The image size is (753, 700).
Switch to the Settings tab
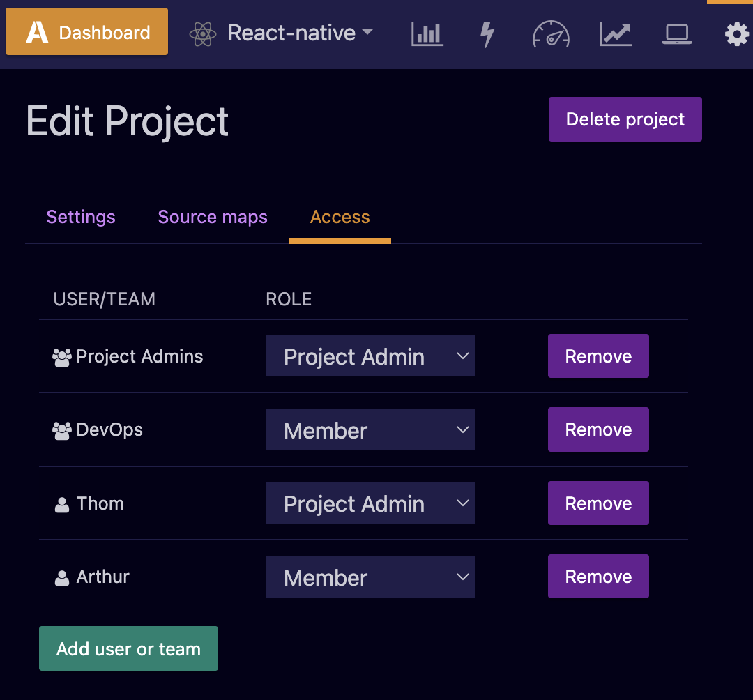coord(81,217)
